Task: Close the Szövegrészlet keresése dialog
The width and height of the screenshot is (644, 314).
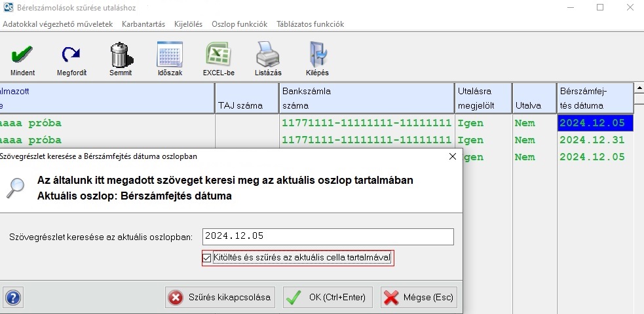Action: (x=452, y=157)
